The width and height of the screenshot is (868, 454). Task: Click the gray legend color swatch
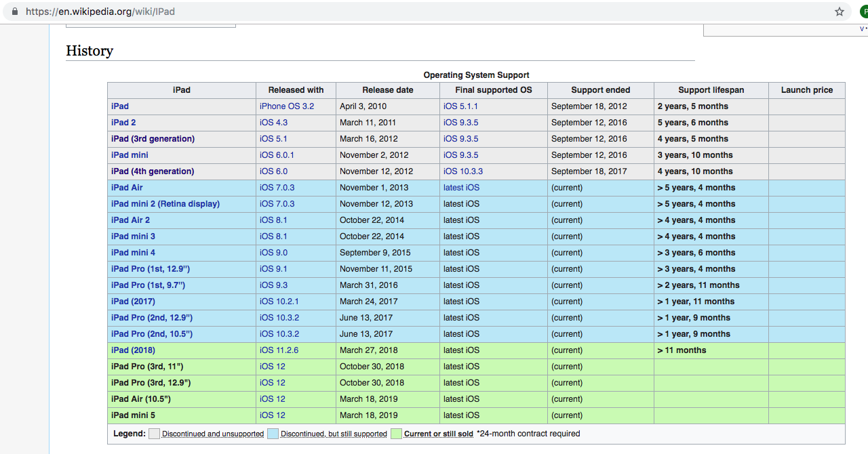tap(154, 434)
